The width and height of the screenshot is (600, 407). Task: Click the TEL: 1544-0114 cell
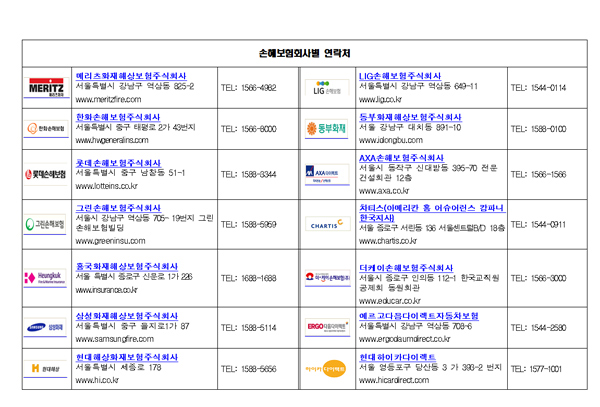tap(547, 88)
